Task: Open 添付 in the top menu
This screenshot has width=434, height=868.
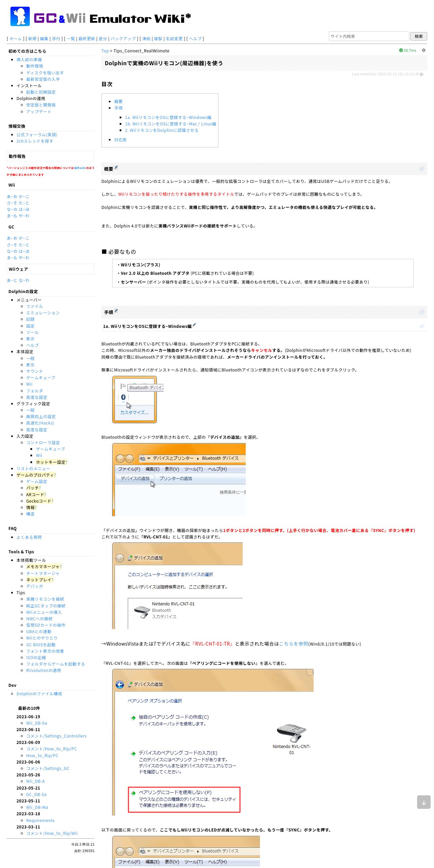Action: click(x=56, y=39)
